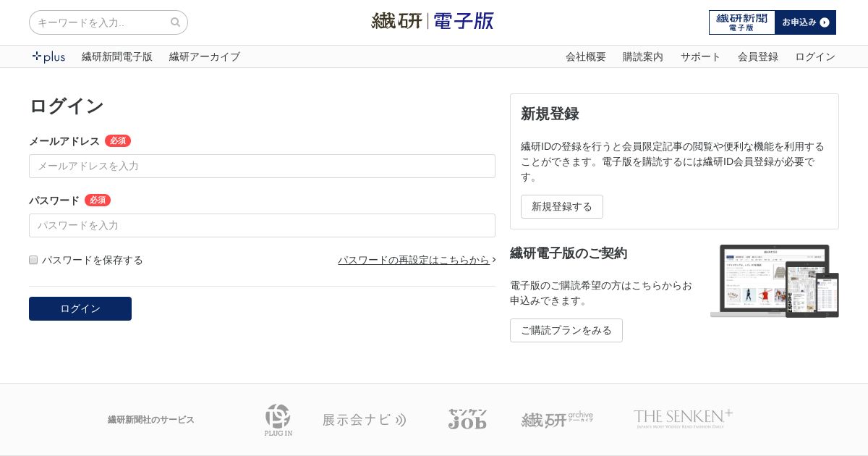Click the devices preview image
The width and height of the screenshot is (868, 456).
[775, 281]
